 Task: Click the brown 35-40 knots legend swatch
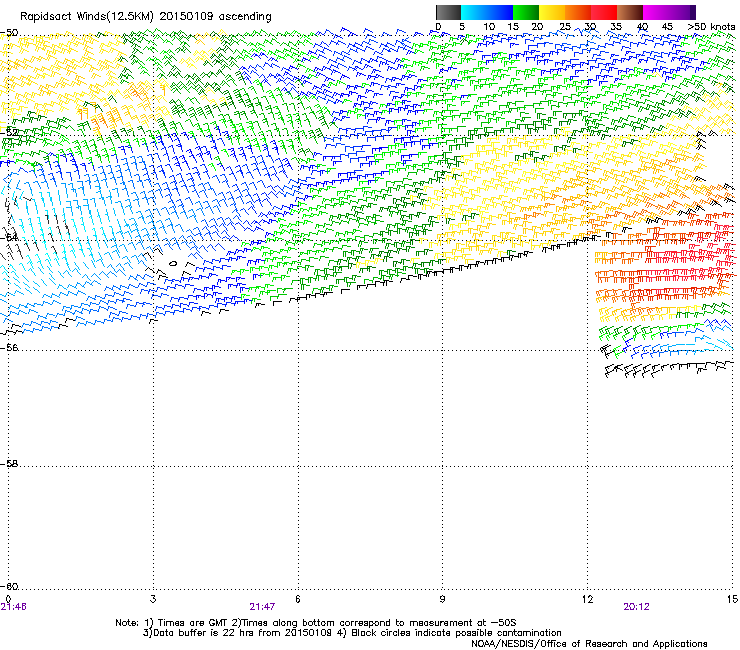pyautogui.click(x=630, y=12)
